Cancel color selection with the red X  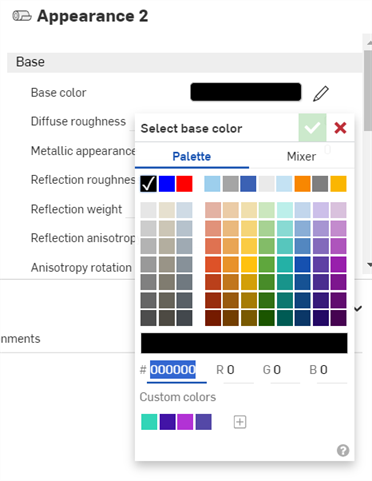[340, 128]
